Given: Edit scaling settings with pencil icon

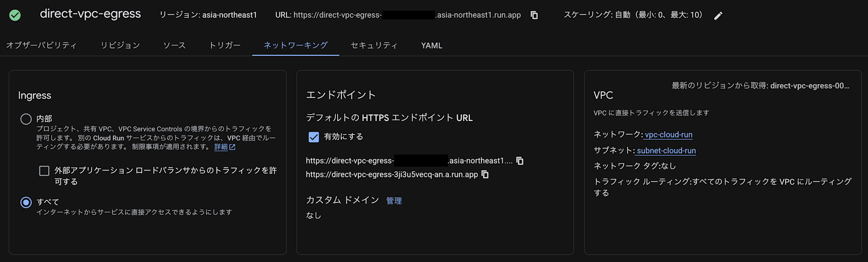Looking at the screenshot, I should (x=718, y=16).
